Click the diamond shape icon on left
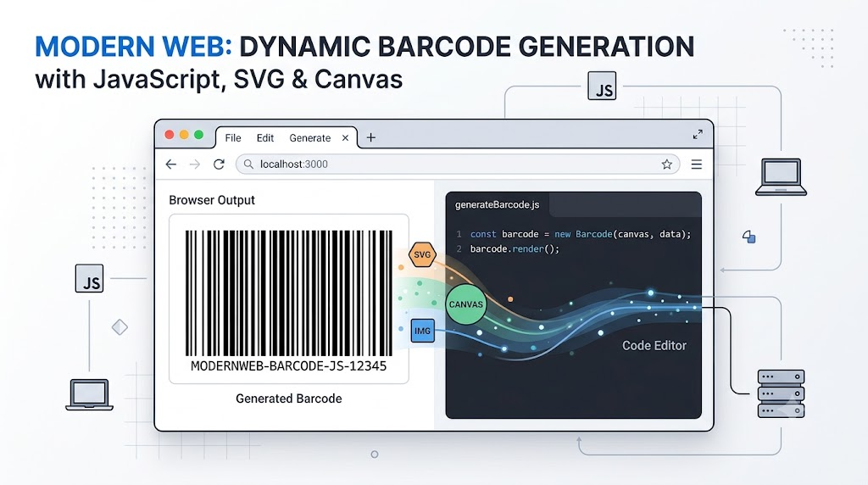This screenshot has height=485, width=868. click(120, 327)
